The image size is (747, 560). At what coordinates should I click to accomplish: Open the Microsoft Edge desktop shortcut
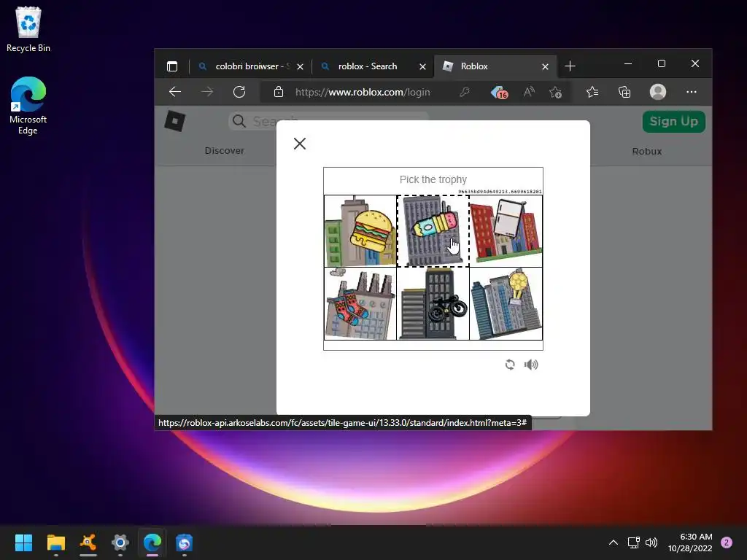pyautogui.click(x=28, y=106)
